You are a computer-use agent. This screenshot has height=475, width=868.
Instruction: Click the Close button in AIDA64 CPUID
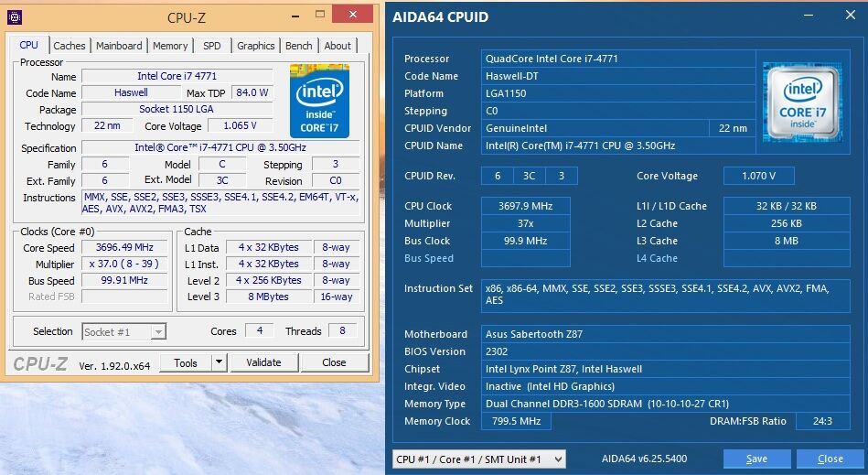click(830, 459)
